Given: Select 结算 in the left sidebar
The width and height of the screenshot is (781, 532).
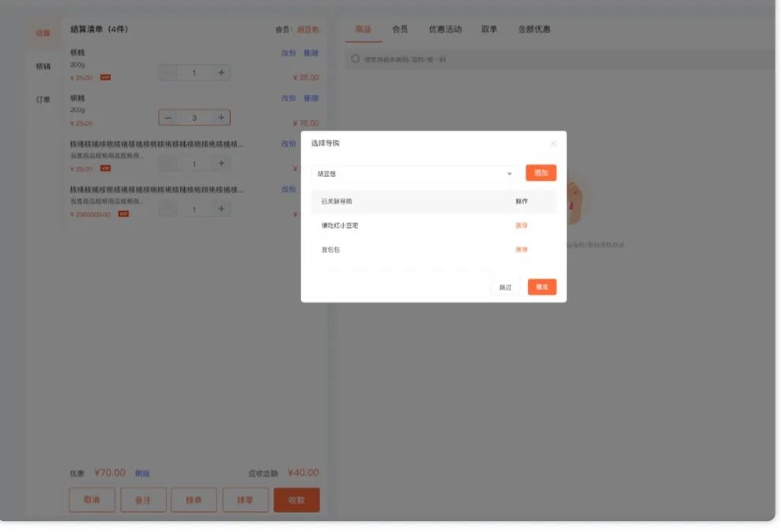Looking at the screenshot, I should tap(43, 33).
